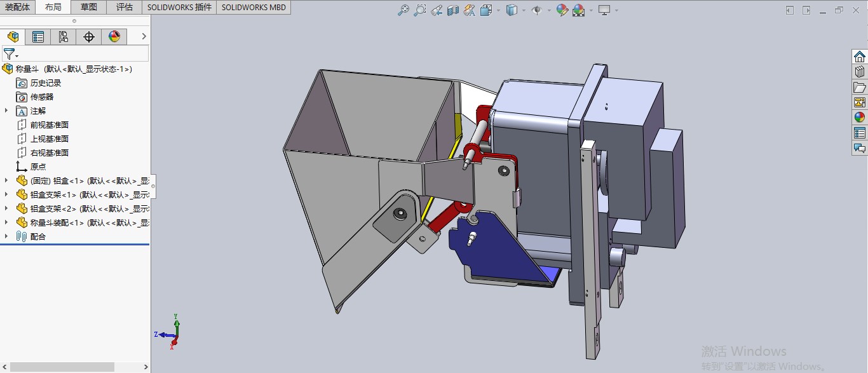This screenshot has width=868, height=373.
Task: Activate the Section View icon
Action: pos(452,10)
